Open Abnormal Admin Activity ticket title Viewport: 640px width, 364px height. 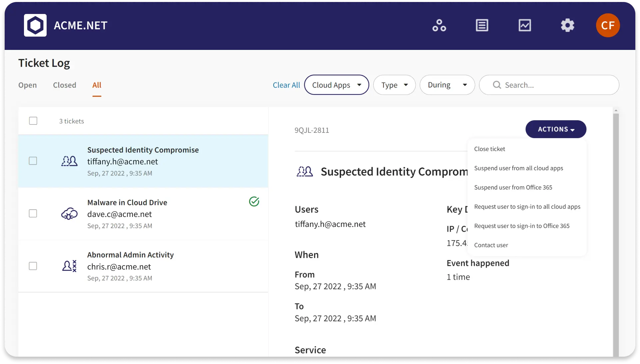[131, 255]
